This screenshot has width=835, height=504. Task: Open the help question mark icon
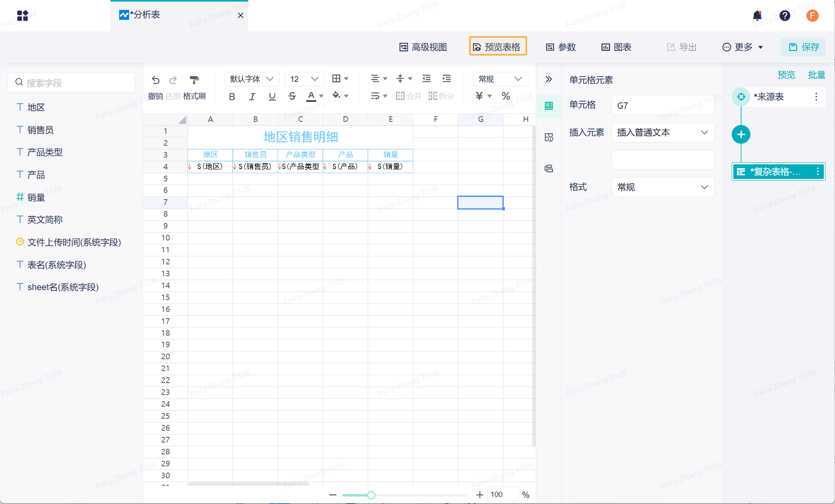click(x=785, y=15)
